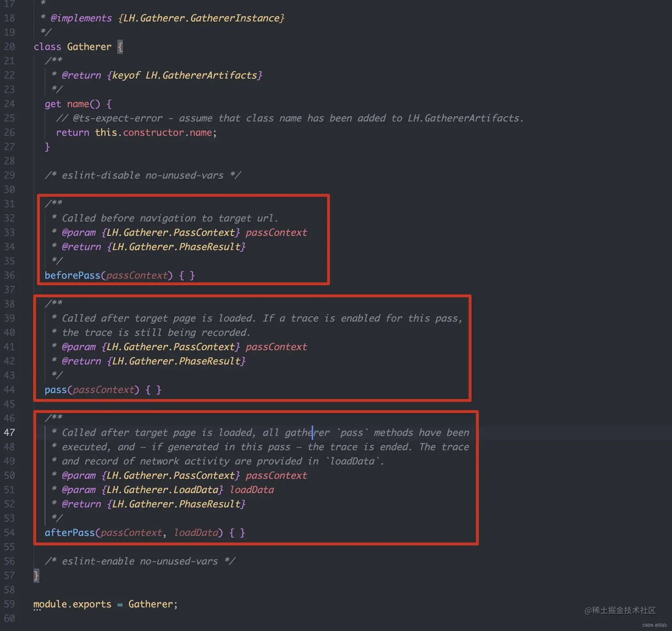The height and width of the screenshot is (631, 672).
Task: Click '{LH.Gatherer.PhaseResult}' on line 52
Action: pos(176,504)
